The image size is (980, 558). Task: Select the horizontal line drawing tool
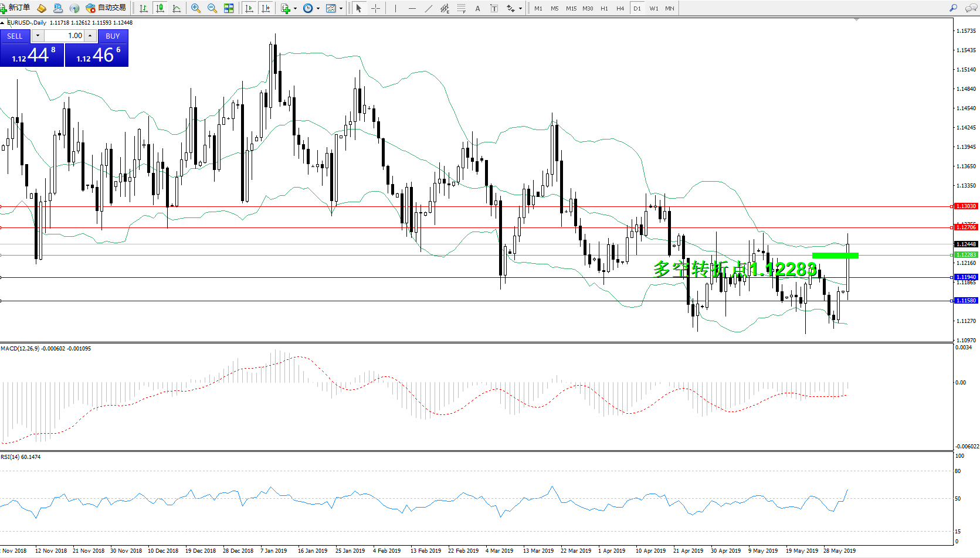tap(412, 8)
